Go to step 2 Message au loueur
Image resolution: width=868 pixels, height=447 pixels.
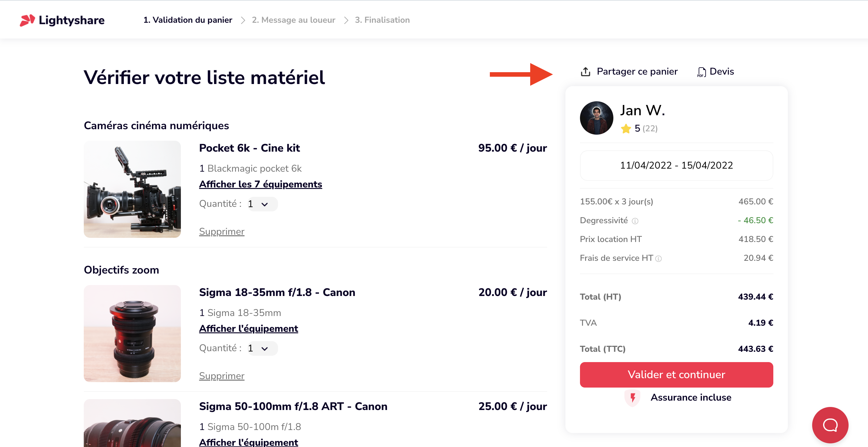click(x=293, y=20)
